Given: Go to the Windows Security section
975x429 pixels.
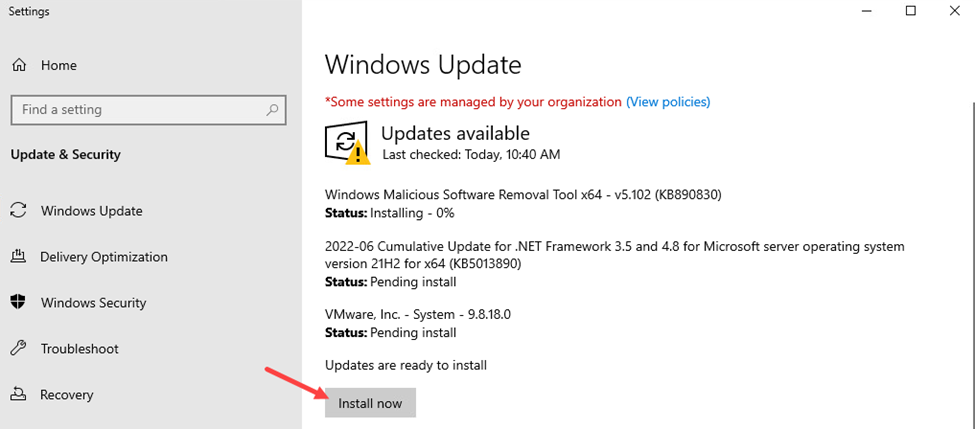Looking at the screenshot, I should (x=93, y=303).
